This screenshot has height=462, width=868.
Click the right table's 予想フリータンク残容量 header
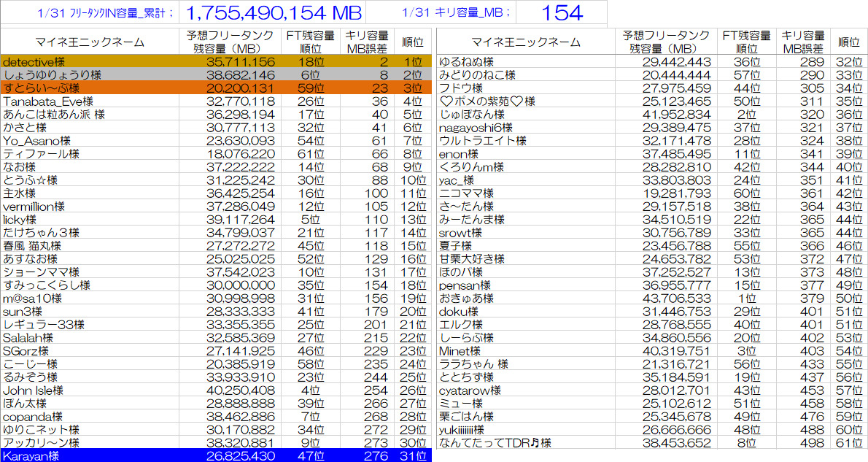tap(667, 42)
